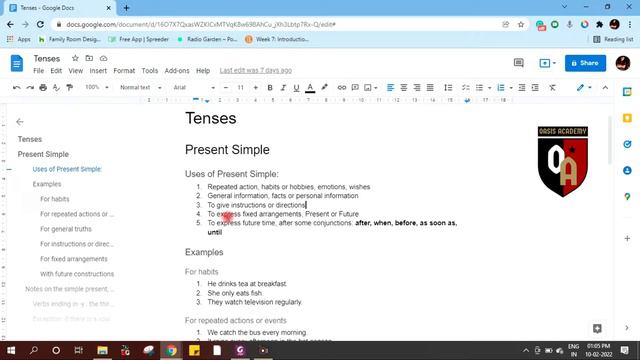This screenshot has height=360, width=640.
Task: Open the zoom level 100% dropdown
Action: (x=96, y=87)
